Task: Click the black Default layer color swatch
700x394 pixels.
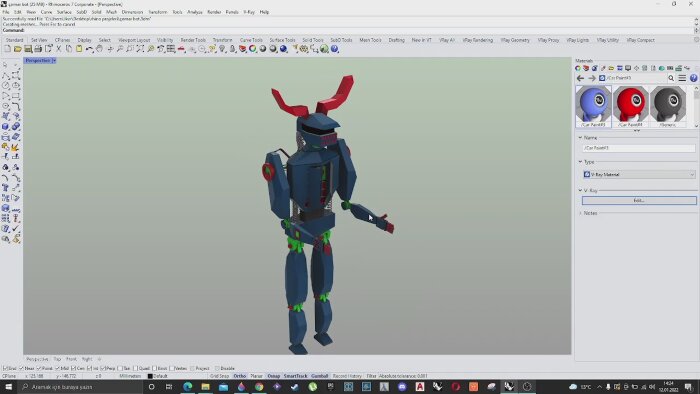Action: coord(150,376)
